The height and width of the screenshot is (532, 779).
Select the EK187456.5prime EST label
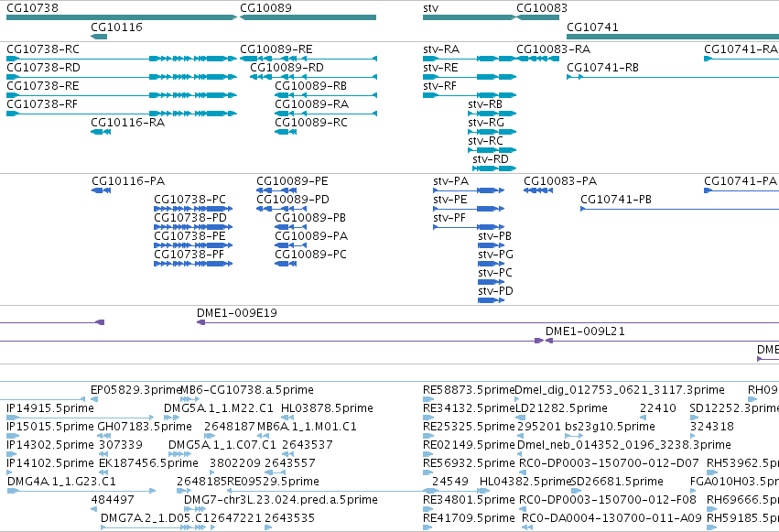point(148,463)
